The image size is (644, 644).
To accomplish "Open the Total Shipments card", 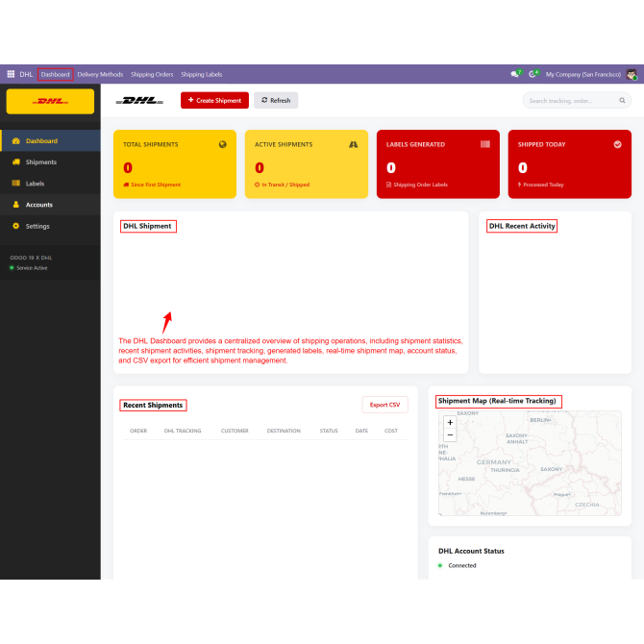I will click(x=175, y=164).
